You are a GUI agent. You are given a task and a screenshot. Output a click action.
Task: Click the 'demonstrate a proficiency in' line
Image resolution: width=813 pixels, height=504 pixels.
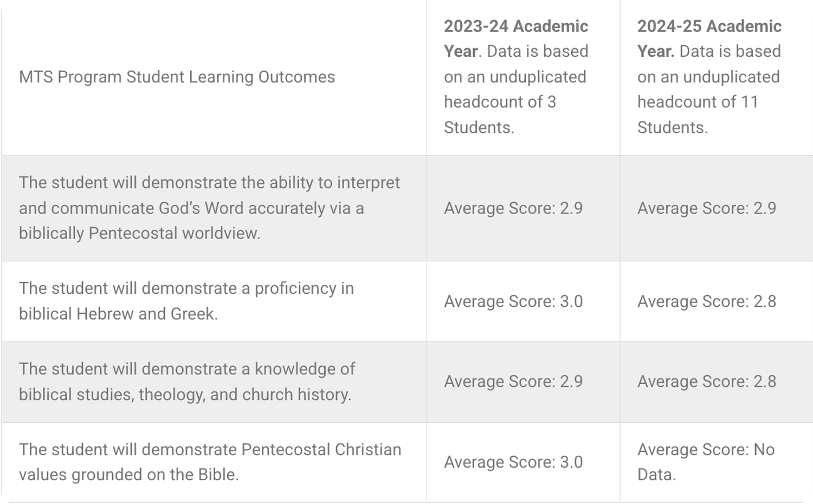186,288
